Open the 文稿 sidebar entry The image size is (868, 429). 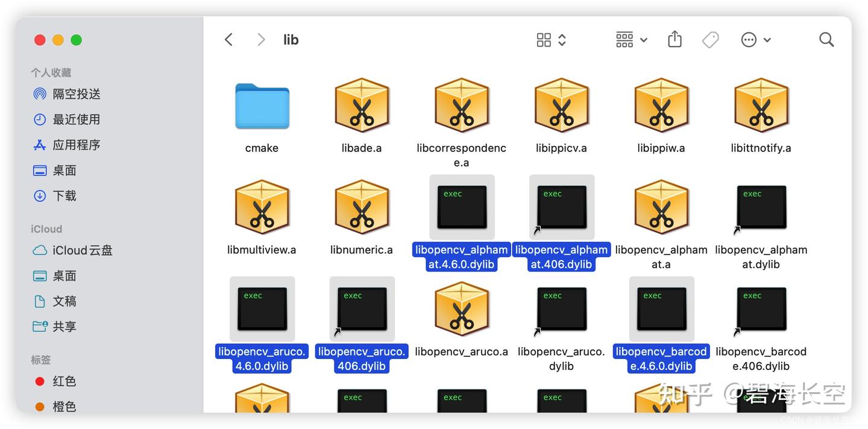(x=63, y=301)
